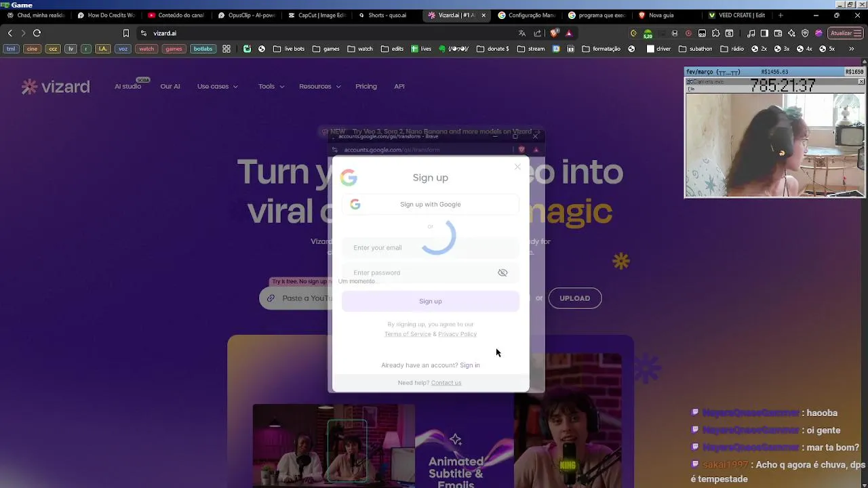Click the UPLOAD button
This screenshot has height=488, width=868.
(x=574, y=298)
